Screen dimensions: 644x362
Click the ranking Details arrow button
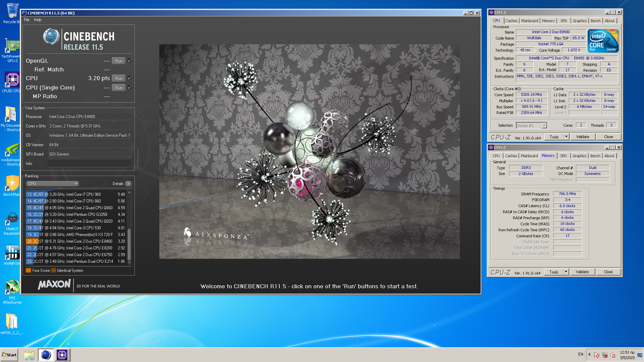128,184
